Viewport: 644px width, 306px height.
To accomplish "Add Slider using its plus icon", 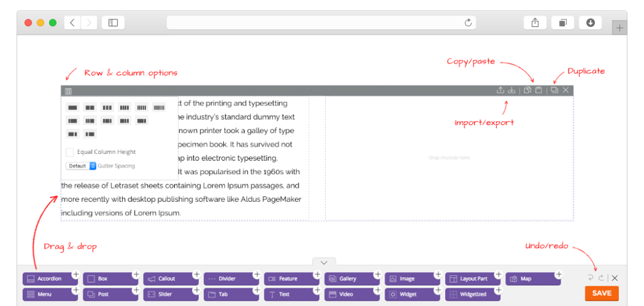I will [x=196, y=290].
